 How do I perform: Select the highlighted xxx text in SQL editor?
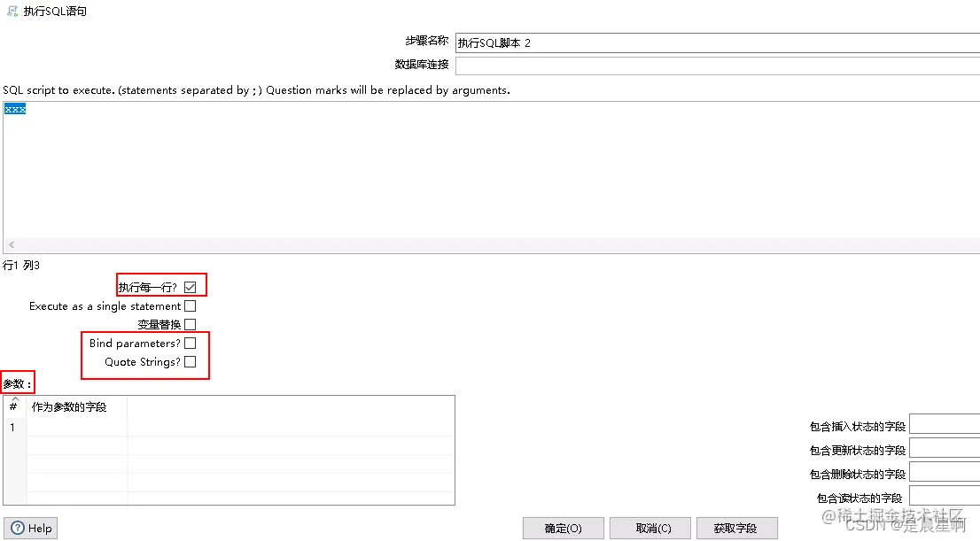13,108
